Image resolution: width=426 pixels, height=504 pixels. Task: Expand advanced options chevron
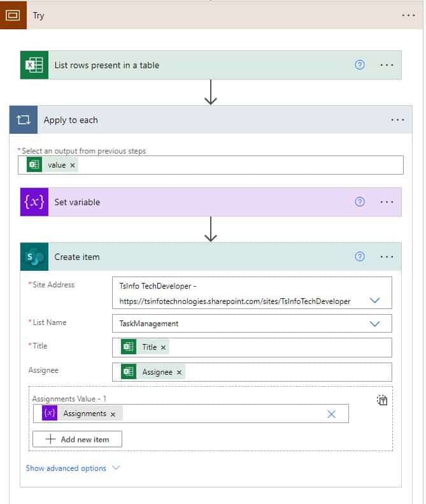(116, 468)
